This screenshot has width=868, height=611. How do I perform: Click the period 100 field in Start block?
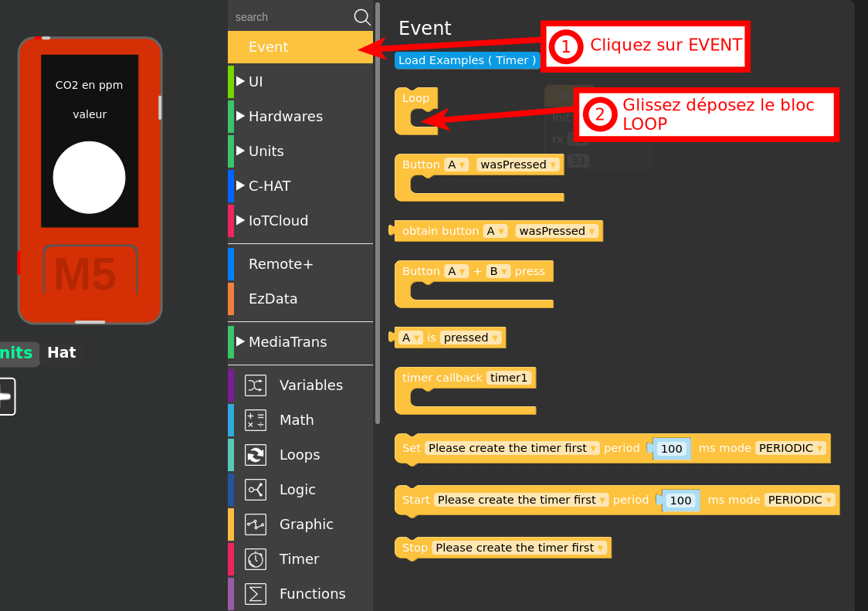click(680, 501)
